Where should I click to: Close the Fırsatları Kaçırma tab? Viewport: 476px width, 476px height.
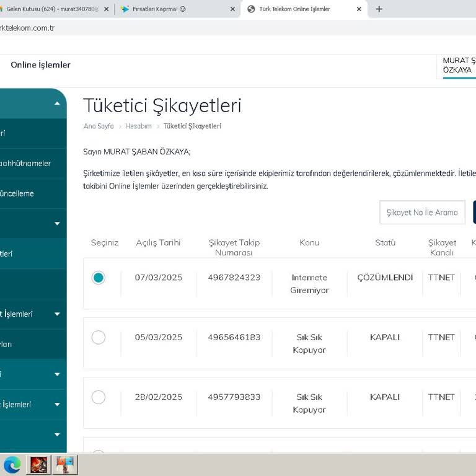(x=232, y=9)
